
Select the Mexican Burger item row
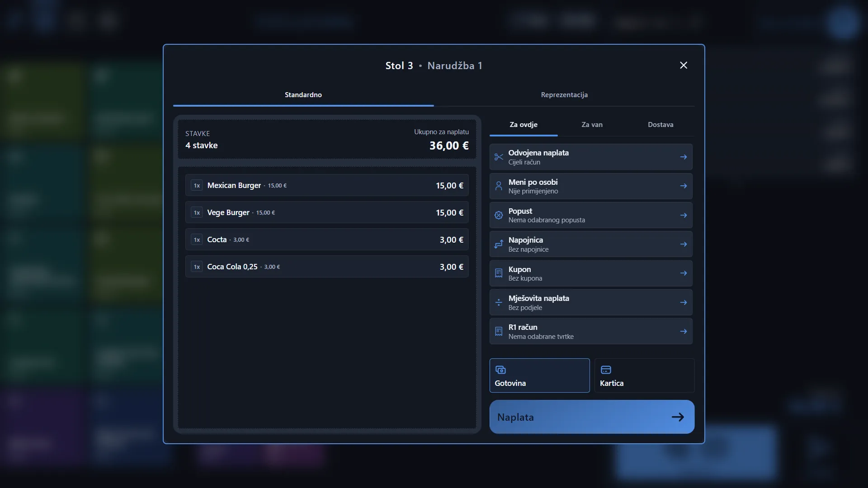pyautogui.click(x=327, y=185)
